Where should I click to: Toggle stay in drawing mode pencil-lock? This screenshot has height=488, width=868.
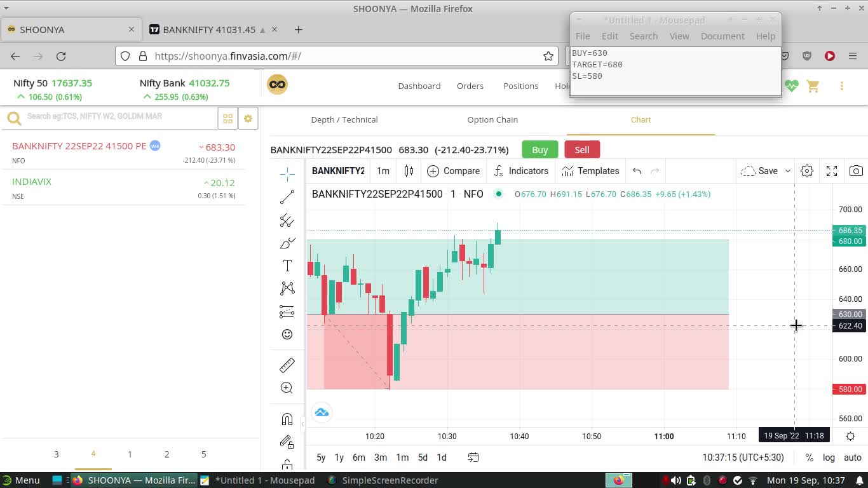(287, 442)
